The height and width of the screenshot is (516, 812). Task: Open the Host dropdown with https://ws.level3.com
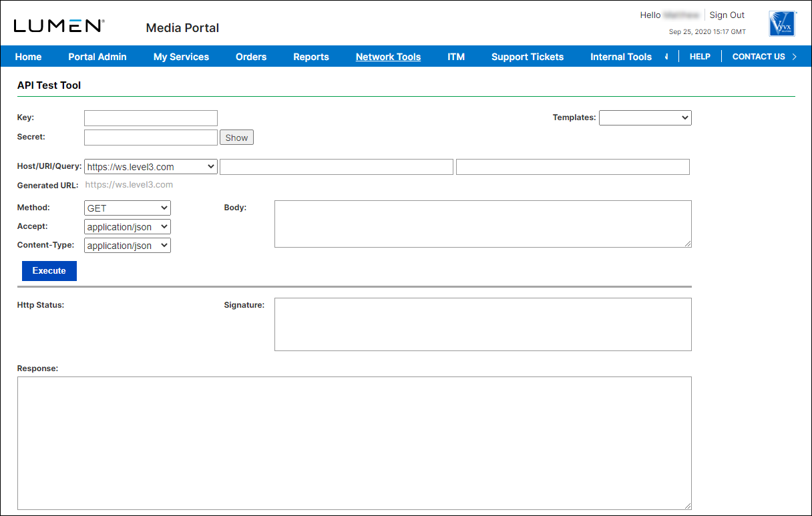click(151, 167)
